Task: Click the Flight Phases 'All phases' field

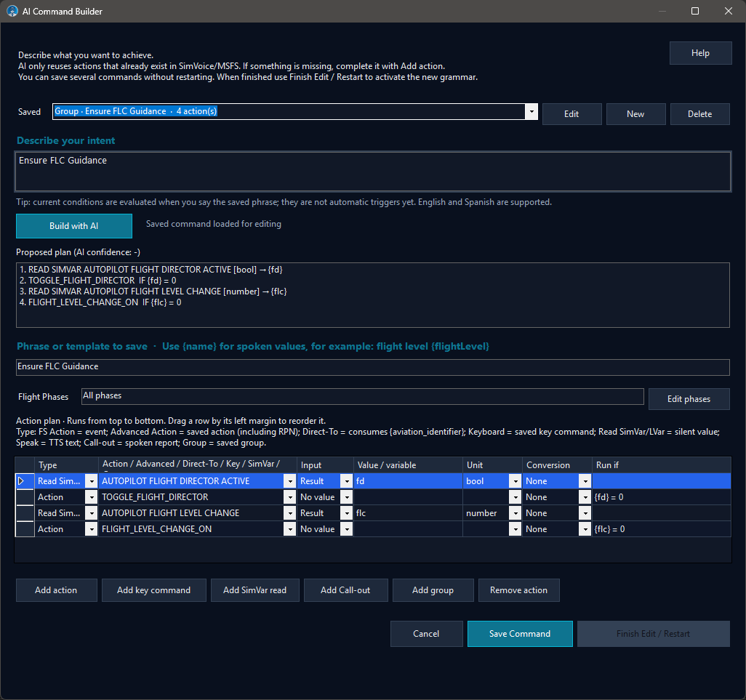Action: pos(363,397)
